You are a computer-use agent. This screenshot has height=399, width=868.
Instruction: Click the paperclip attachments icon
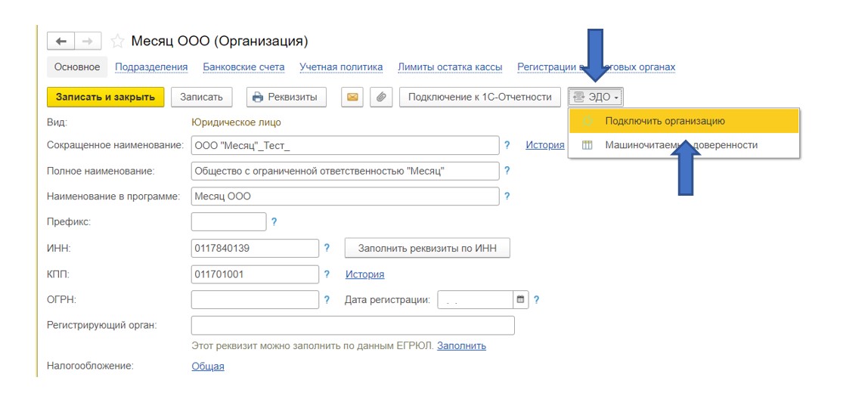coord(382,97)
